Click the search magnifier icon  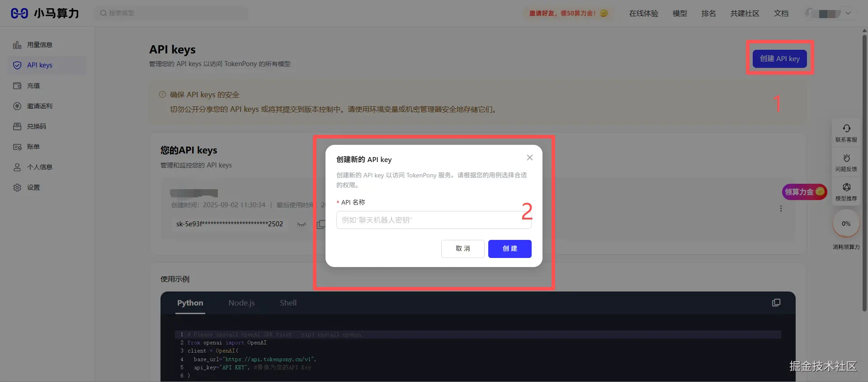[x=104, y=13]
